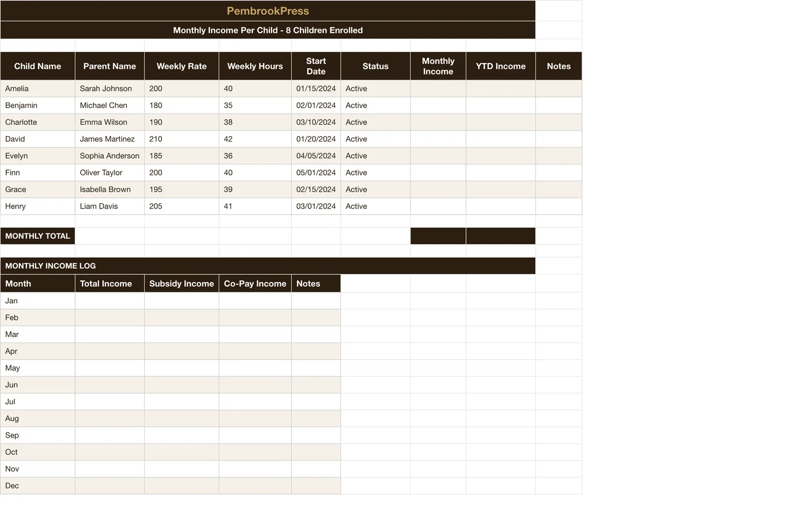Click the Apr month cell
The image size is (812, 522).
click(x=38, y=351)
